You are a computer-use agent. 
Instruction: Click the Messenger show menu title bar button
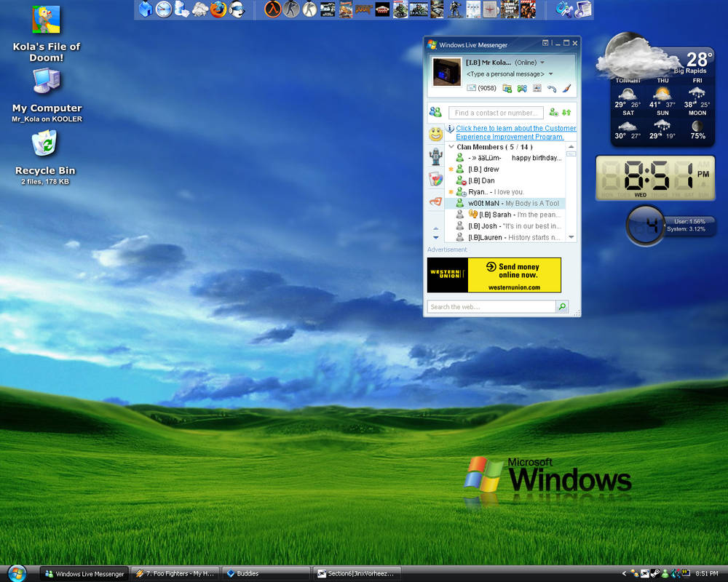point(545,43)
